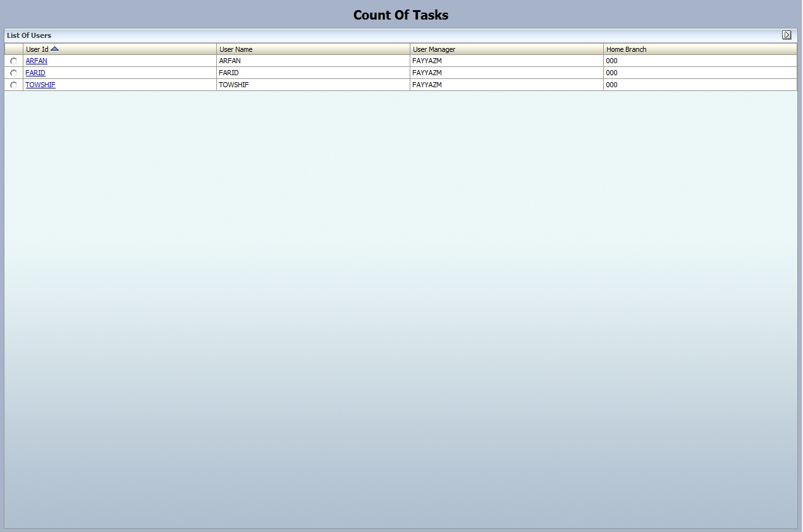The height and width of the screenshot is (532, 803).
Task: Click the User Name column header
Action: (314, 49)
